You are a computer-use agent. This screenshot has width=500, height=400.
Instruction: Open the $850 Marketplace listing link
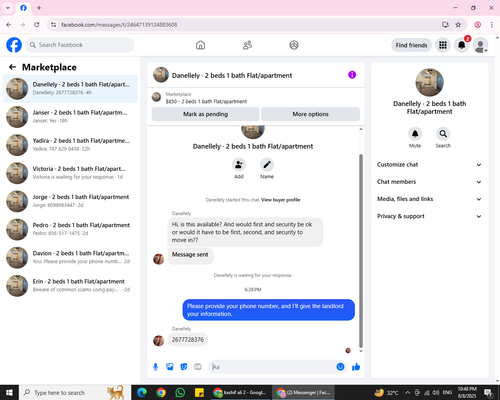click(x=206, y=101)
